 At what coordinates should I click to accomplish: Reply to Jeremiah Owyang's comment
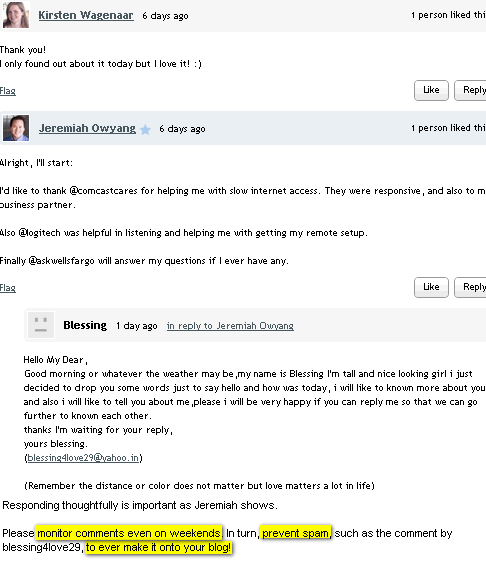(470, 287)
